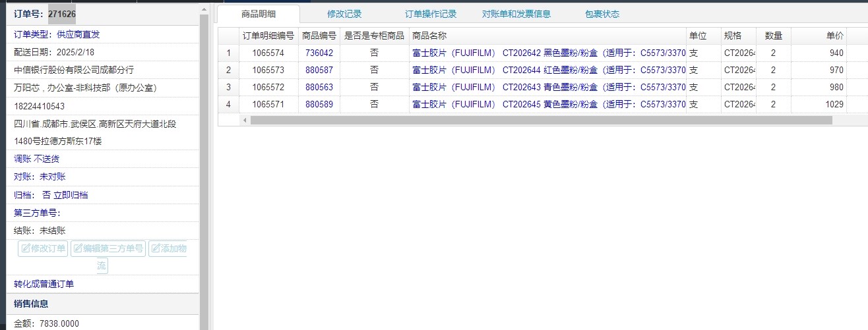The height and width of the screenshot is (330, 868).
Task: Click the 第三方单号 label
Action: coord(37,213)
